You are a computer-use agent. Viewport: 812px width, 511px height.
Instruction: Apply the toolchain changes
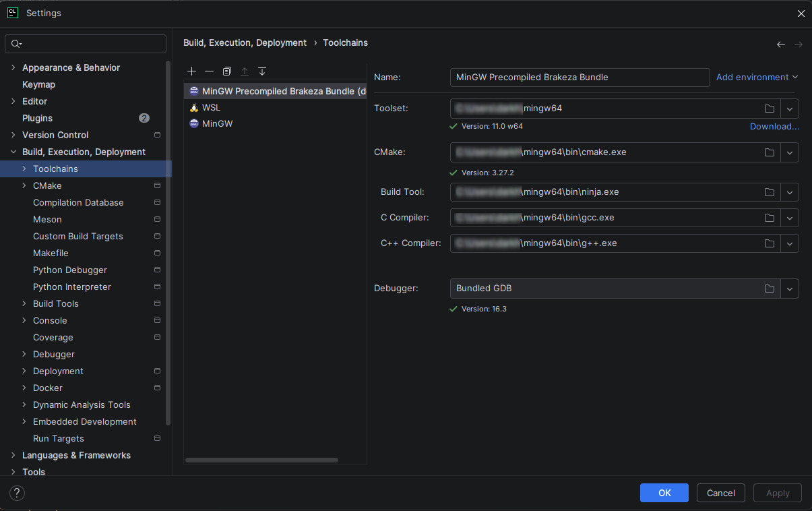(777, 493)
